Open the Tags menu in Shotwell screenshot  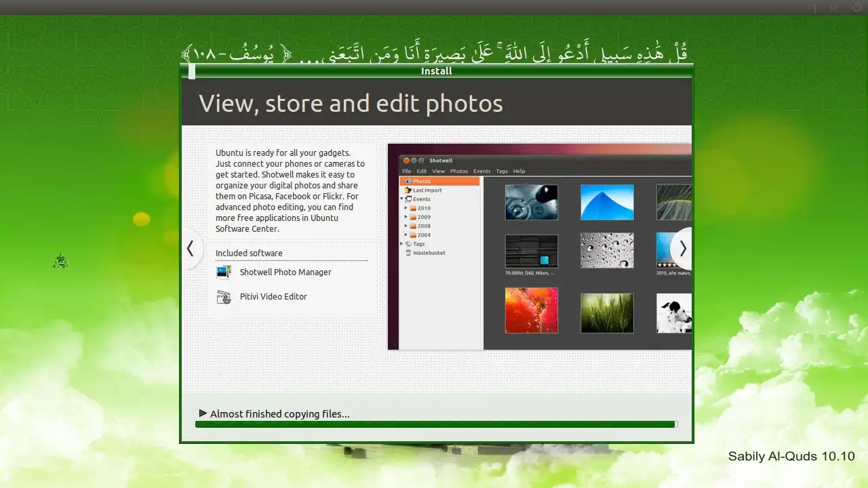502,171
